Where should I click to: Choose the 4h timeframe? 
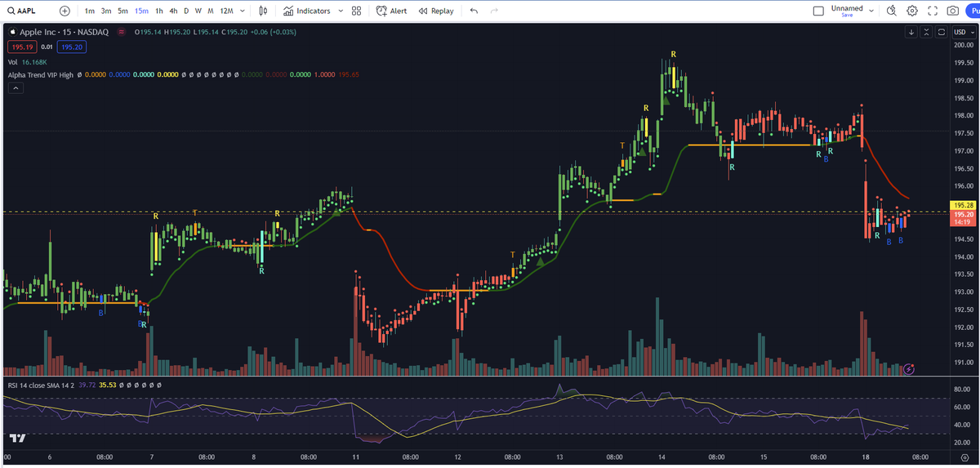[x=173, y=11]
